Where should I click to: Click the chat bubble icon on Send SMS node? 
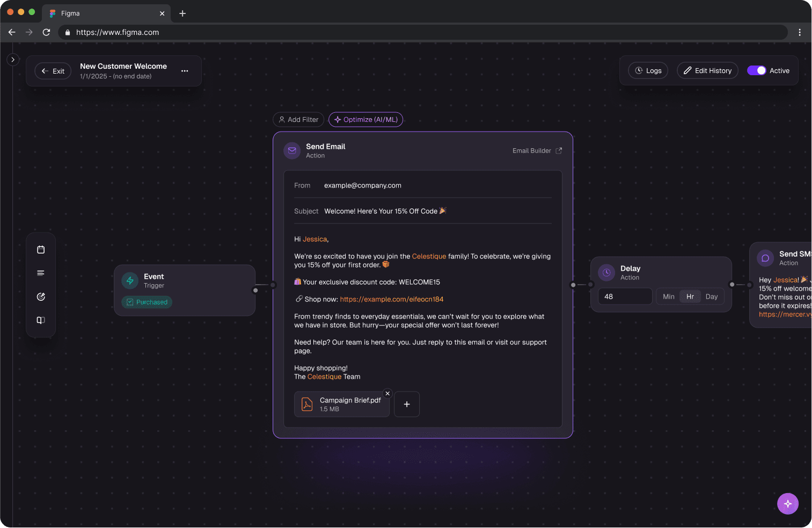point(764,258)
